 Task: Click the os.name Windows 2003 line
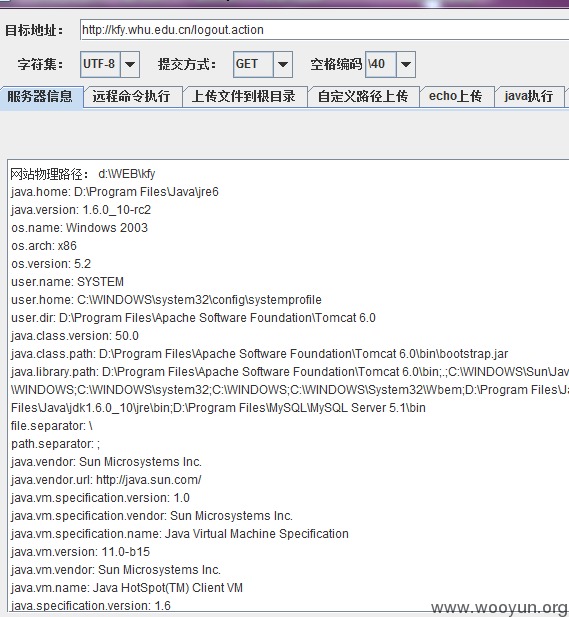click(x=79, y=228)
